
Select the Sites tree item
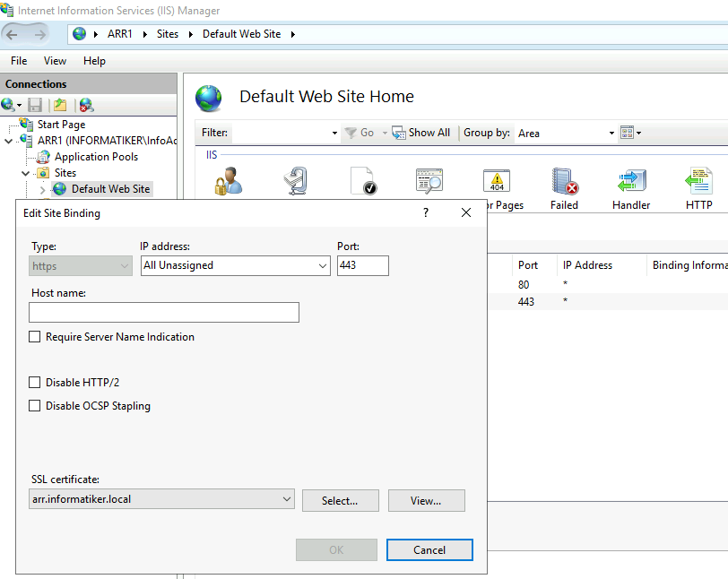click(65, 173)
